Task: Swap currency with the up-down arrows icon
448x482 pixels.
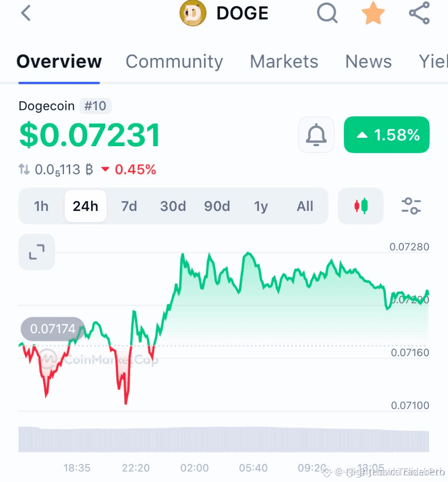Action: [24, 169]
